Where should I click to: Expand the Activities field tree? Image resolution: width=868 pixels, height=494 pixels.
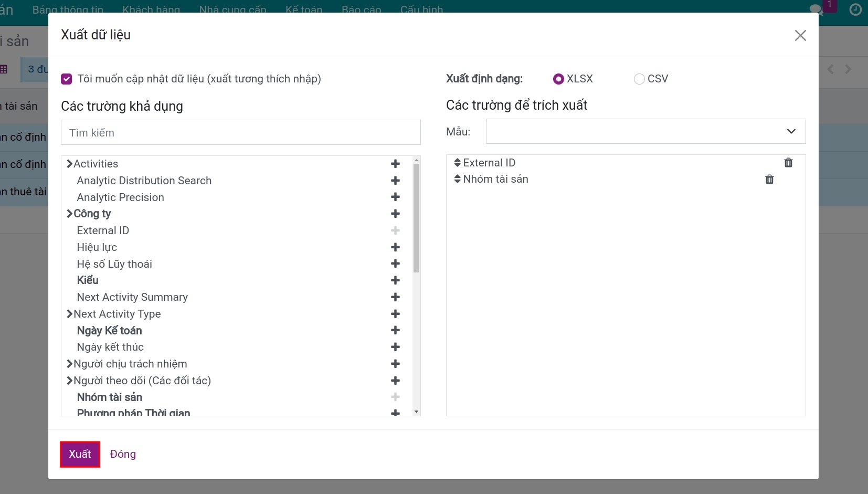click(69, 164)
